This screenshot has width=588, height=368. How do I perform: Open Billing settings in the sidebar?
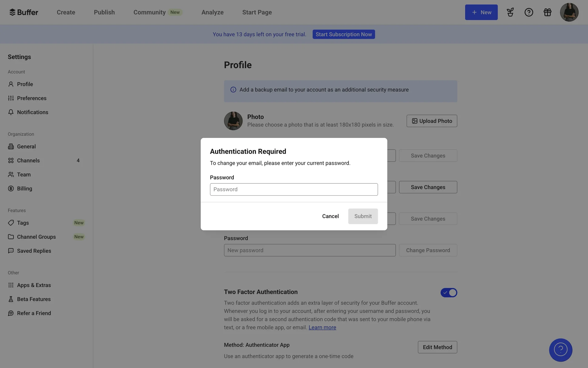[x=24, y=189]
